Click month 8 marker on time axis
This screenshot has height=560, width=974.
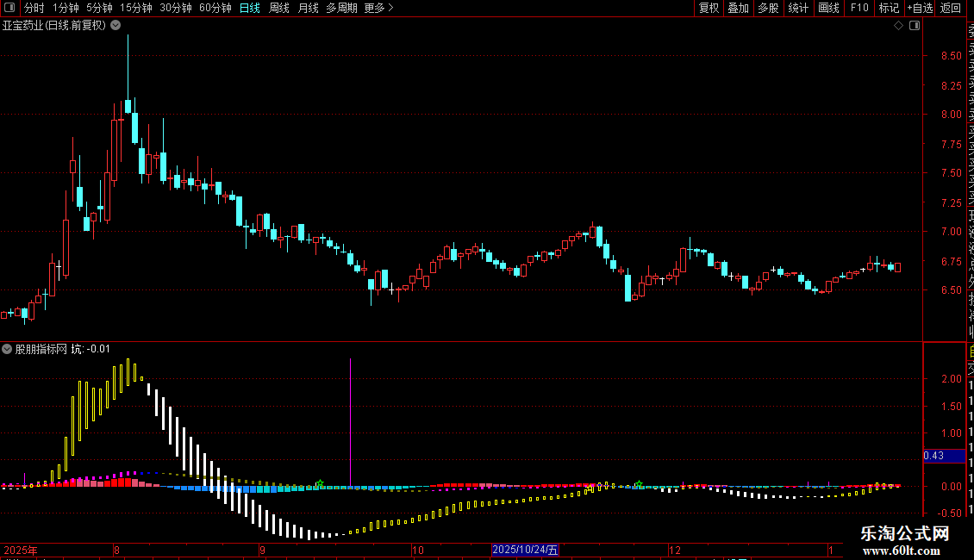click(x=116, y=550)
